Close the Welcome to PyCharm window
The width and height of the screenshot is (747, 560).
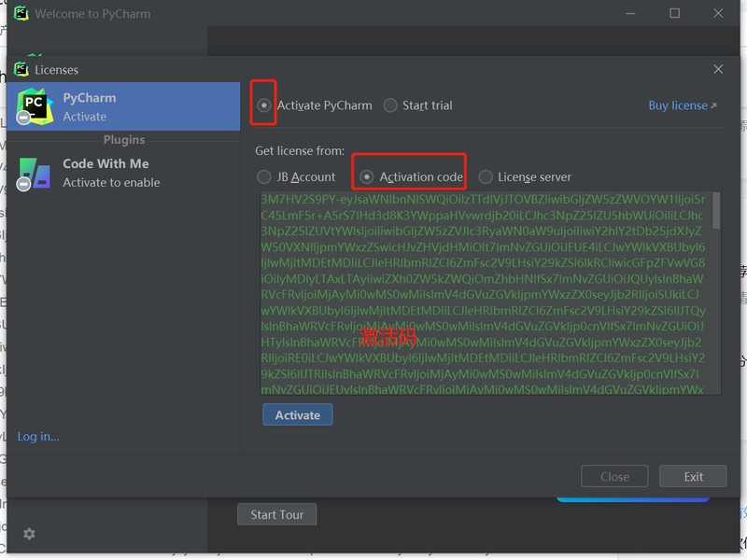pos(718,13)
